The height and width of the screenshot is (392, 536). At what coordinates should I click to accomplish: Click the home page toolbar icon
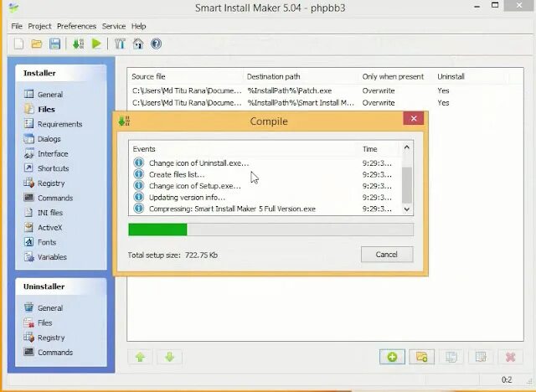click(138, 44)
